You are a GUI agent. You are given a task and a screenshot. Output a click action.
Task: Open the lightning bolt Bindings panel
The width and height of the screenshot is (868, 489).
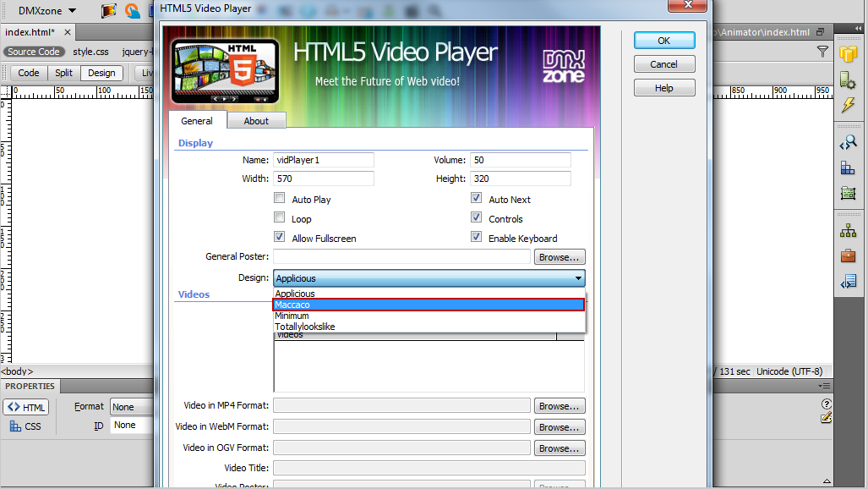848,105
